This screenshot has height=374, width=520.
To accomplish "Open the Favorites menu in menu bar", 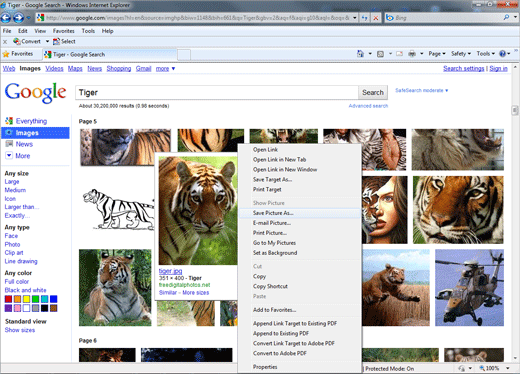I will point(64,31).
